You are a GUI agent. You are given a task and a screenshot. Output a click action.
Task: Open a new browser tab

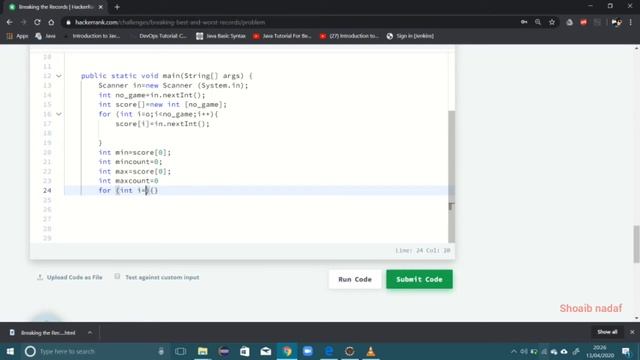point(117,7)
